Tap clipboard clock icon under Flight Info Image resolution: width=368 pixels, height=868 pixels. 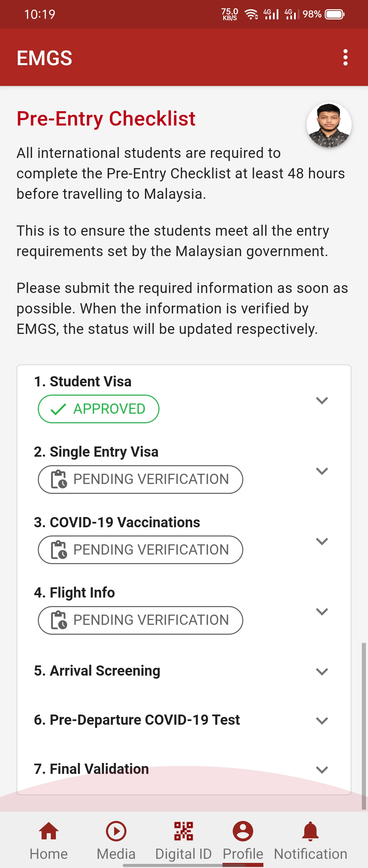pos(59,620)
